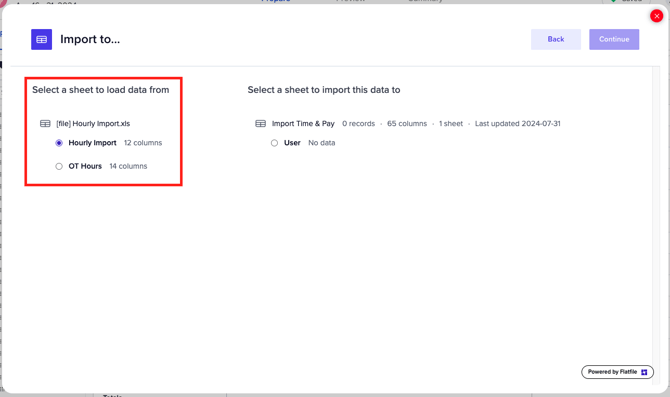
Task: Click the sheet icon next to Hourly Import.xls
Action: (45, 124)
